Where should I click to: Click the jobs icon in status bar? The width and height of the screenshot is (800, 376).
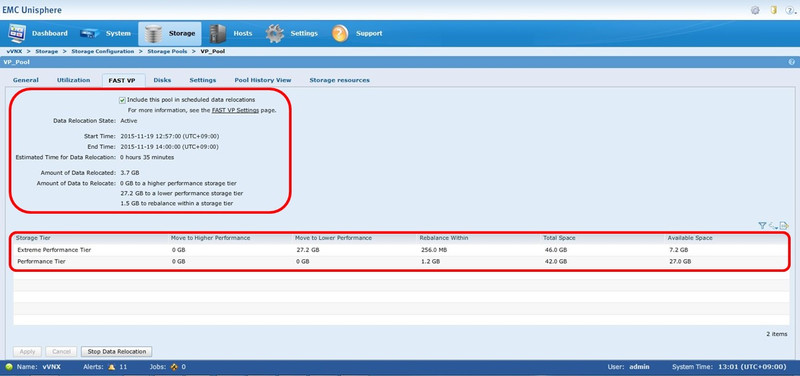173,367
